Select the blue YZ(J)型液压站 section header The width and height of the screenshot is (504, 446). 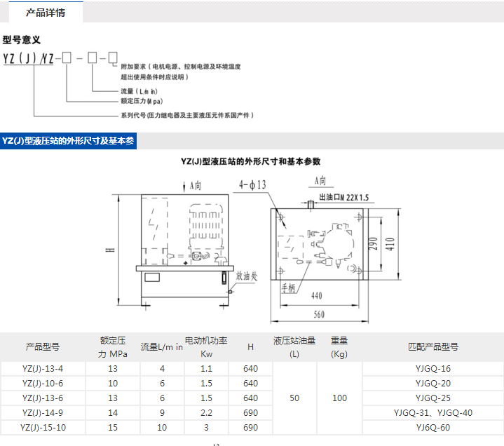[x=68, y=141]
